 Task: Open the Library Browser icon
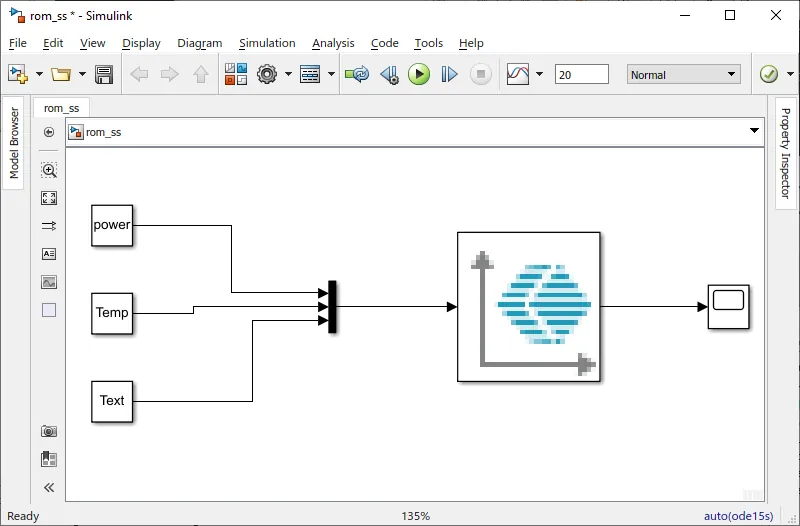tap(235, 75)
